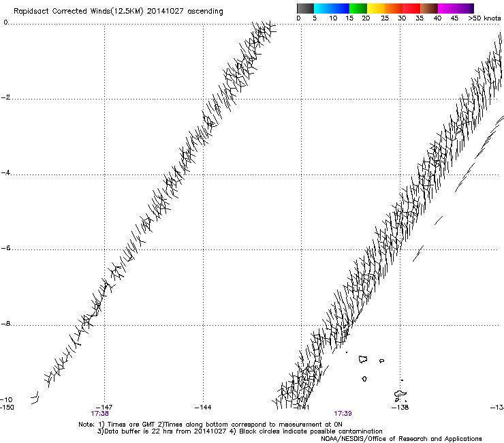Viewport: 504px width, 443px height.
Task: Click the brown 35-40 knots legend swatch
Action: point(429,8)
